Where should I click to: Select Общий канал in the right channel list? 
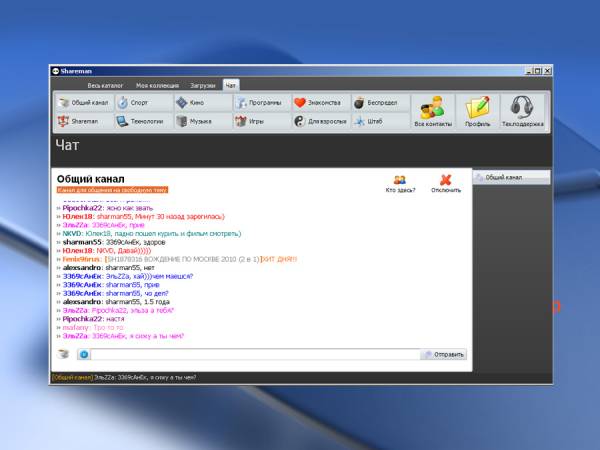[511, 177]
